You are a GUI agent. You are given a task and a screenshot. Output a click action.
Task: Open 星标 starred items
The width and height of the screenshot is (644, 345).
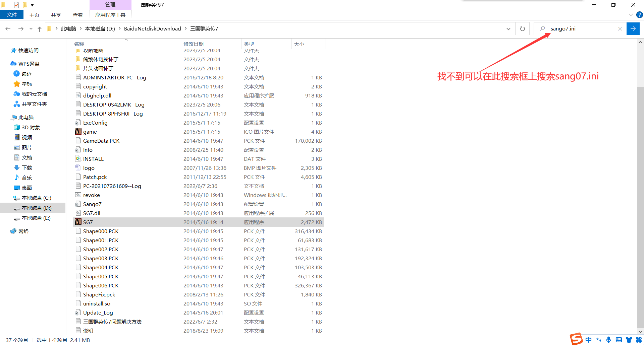[23, 84]
